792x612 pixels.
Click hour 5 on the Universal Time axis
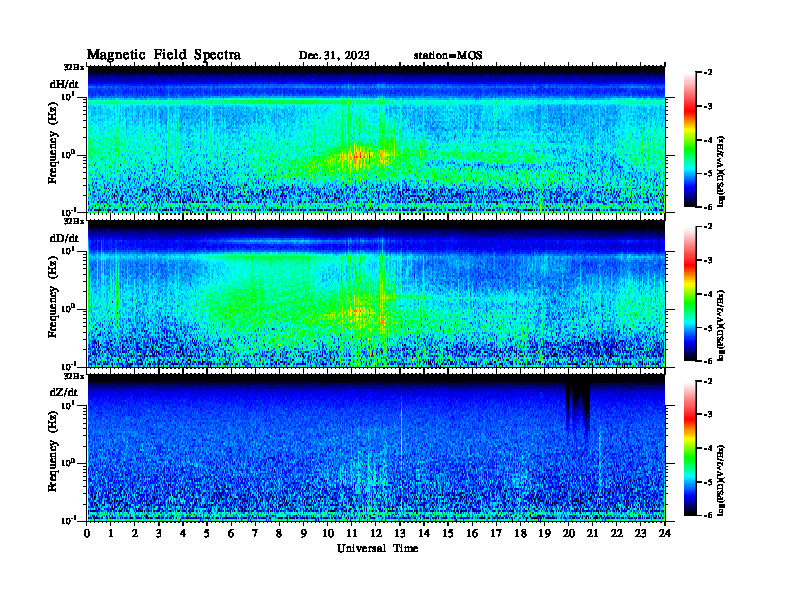click(207, 534)
